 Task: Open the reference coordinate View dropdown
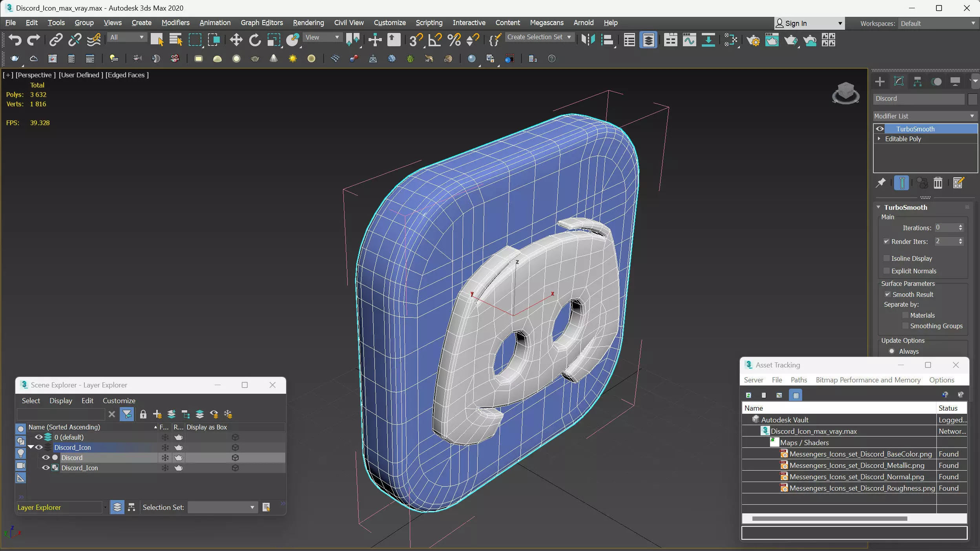[322, 37]
